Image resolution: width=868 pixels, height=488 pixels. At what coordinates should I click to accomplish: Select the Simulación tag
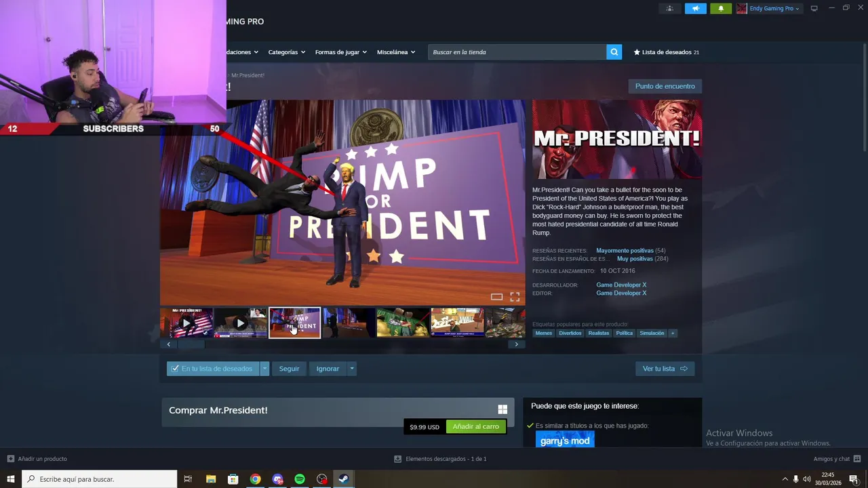[x=652, y=333]
